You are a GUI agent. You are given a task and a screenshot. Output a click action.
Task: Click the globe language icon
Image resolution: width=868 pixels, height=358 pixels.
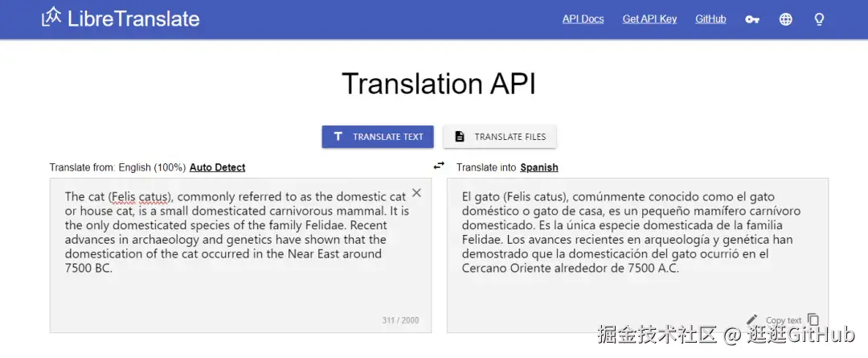point(786,19)
